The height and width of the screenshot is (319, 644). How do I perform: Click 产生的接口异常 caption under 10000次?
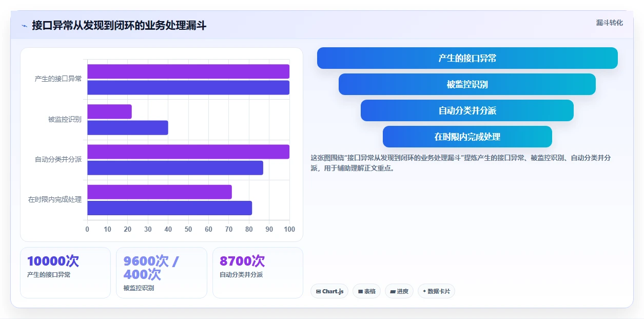coord(49,275)
